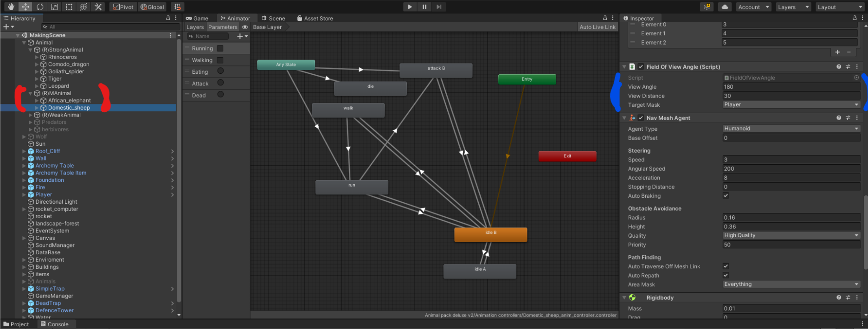The image size is (868, 329).
Task: Toggle grid snapping icon in toolbar
Action: (x=177, y=7)
